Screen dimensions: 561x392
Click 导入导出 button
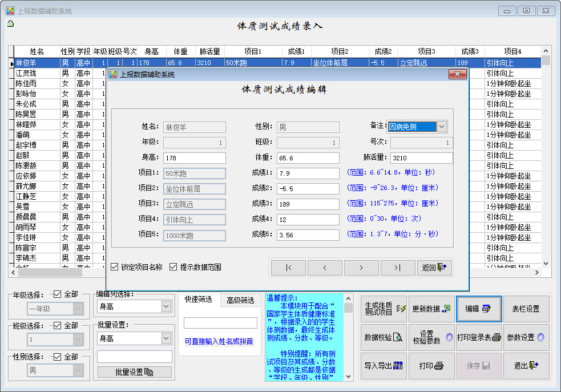point(384,366)
